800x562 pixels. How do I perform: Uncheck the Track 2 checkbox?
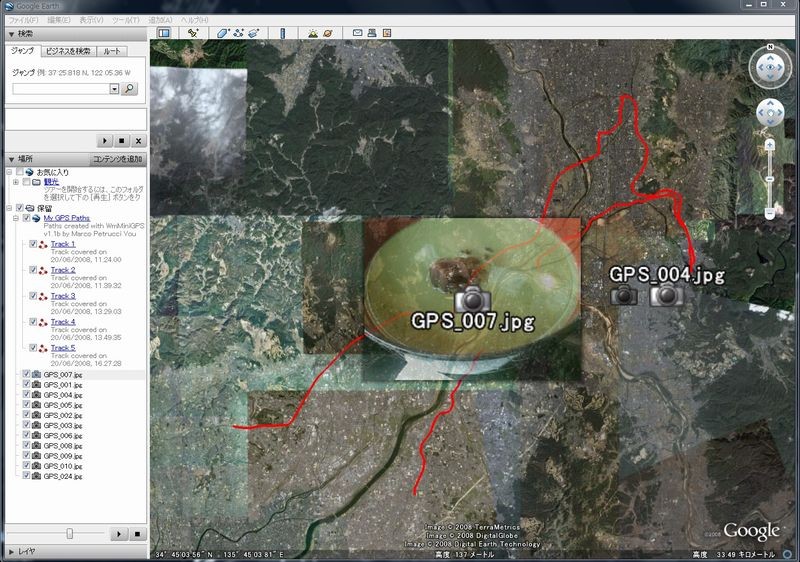pyautogui.click(x=33, y=270)
